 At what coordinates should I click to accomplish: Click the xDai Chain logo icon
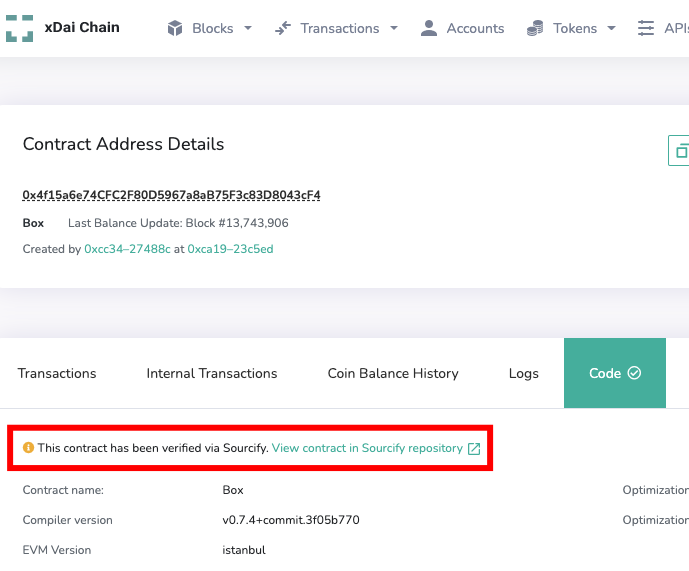[x=19, y=28]
